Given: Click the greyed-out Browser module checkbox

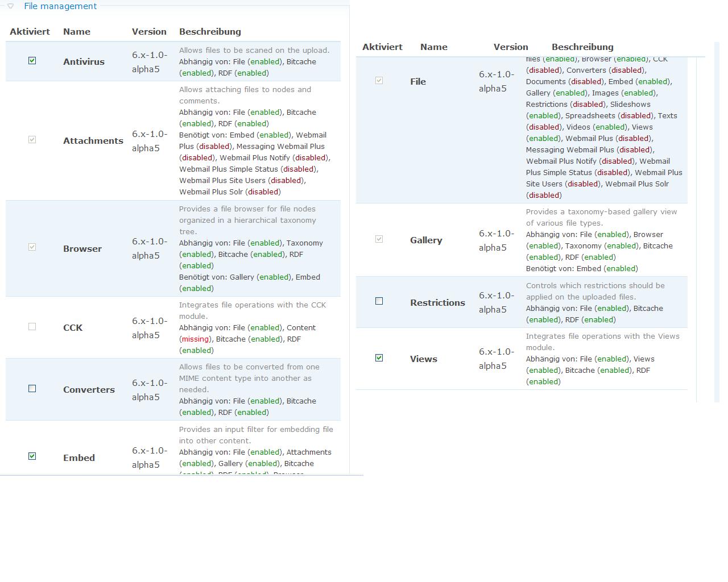Looking at the screenshot, I should tap(32, 247).
